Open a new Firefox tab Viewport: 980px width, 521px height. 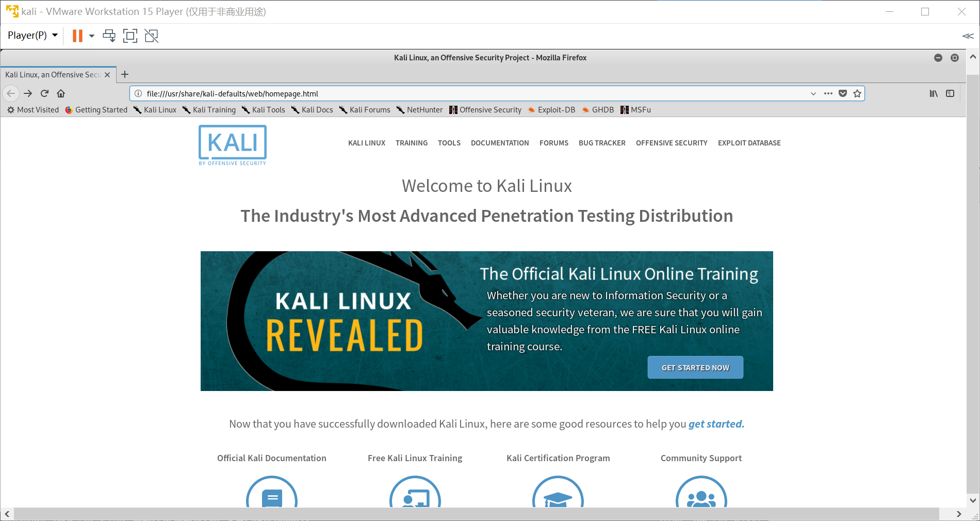click(x=125, y=74)
